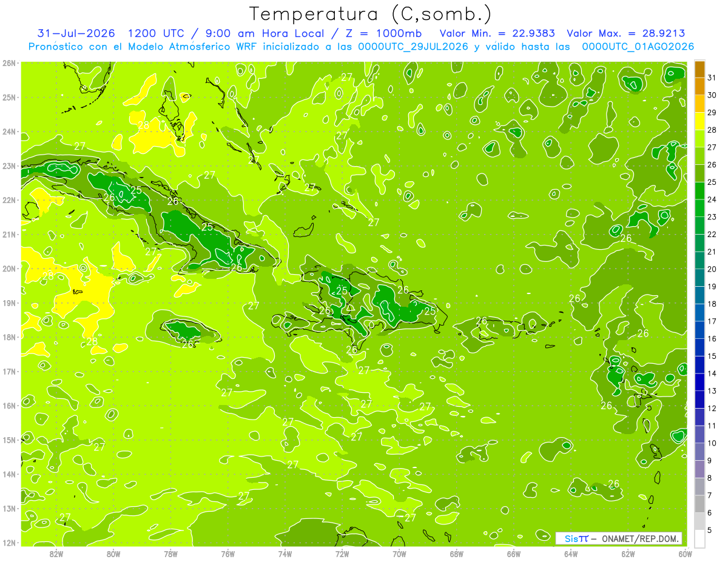Click the yellow legend swatch between 28 and 29
Image resolution: width=728 pixels, height=562 pixels.
click(x=699, y=121)
